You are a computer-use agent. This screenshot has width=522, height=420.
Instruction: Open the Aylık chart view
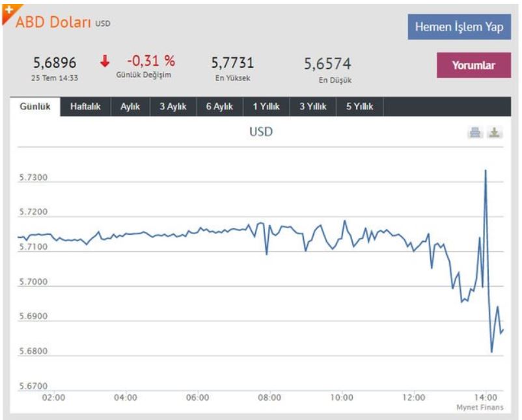pos(130,107)
